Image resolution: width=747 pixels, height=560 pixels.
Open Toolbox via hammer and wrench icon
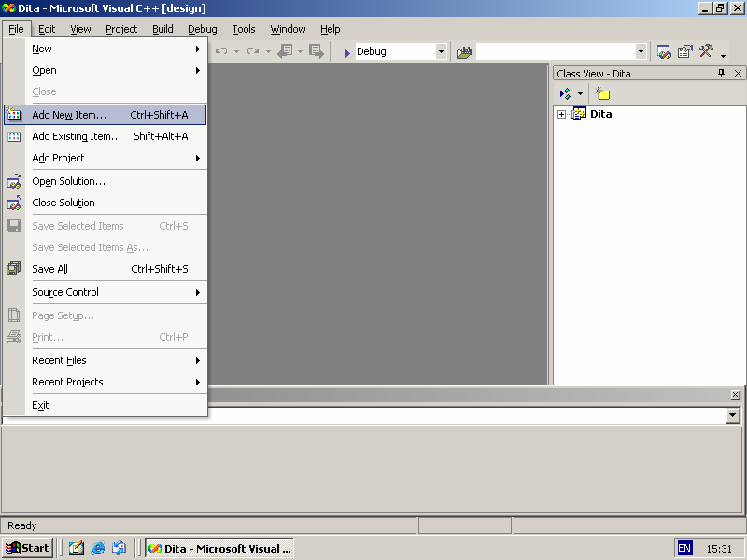tap(707, 51)
